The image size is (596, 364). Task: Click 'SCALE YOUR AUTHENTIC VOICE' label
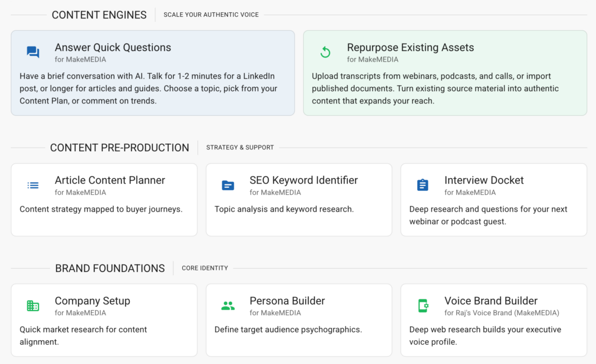[211, 15]
